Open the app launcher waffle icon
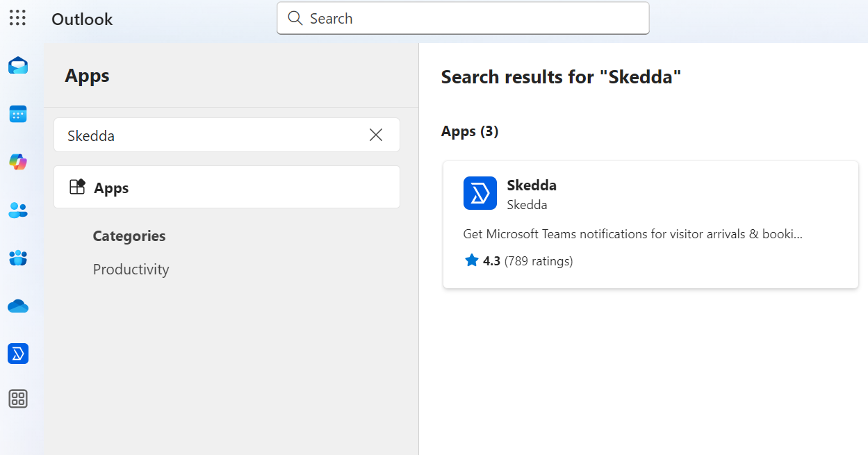 click(17, 18)
